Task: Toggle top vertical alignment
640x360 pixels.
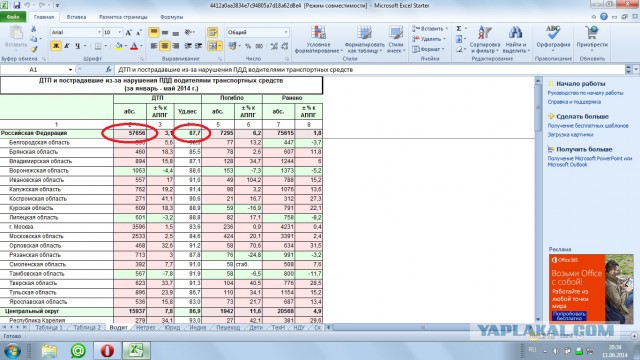Action: pyautogui.click(x=154, y=32)
